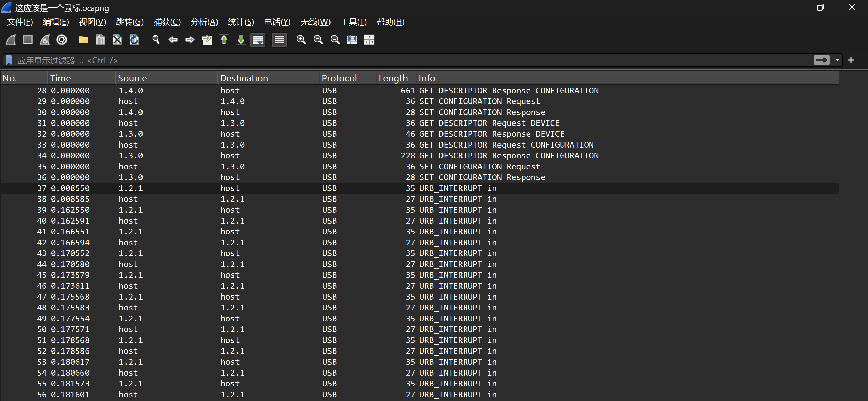Click the Find packet magnifier icon
This screenshot has width=868, height=401.
pos(156,40)
